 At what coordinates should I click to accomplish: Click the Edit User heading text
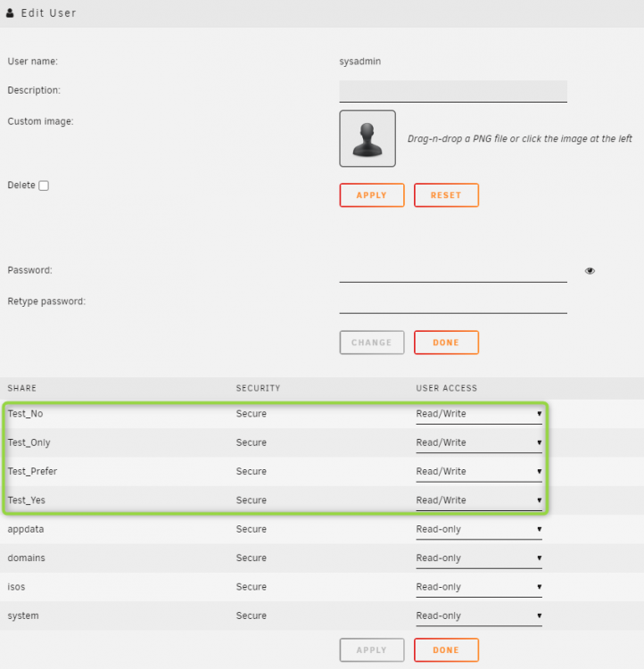(x=49, y=13)
